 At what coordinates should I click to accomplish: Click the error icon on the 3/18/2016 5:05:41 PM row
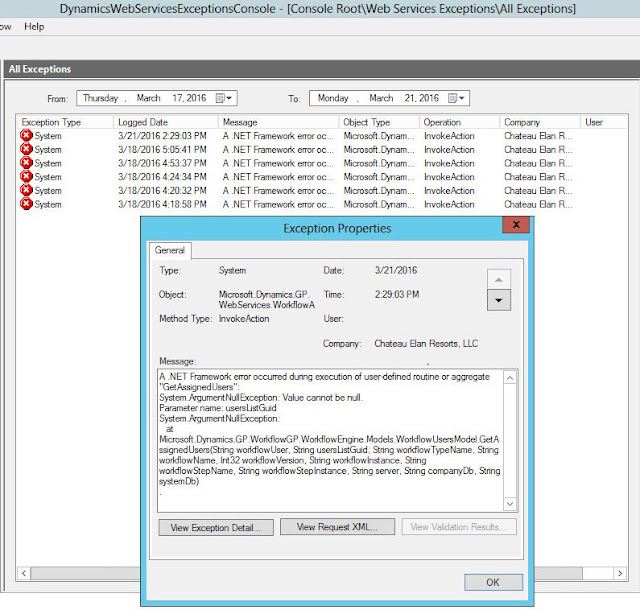pos(26,149)
